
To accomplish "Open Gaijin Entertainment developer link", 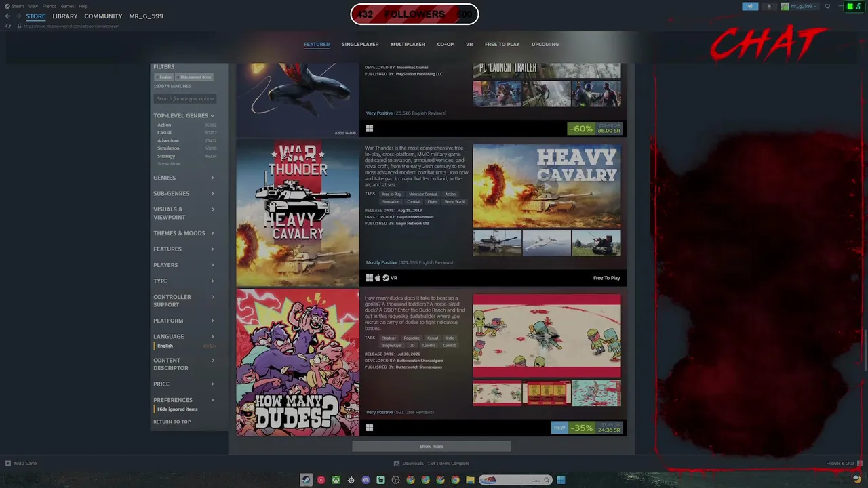I will click(415, 217).
